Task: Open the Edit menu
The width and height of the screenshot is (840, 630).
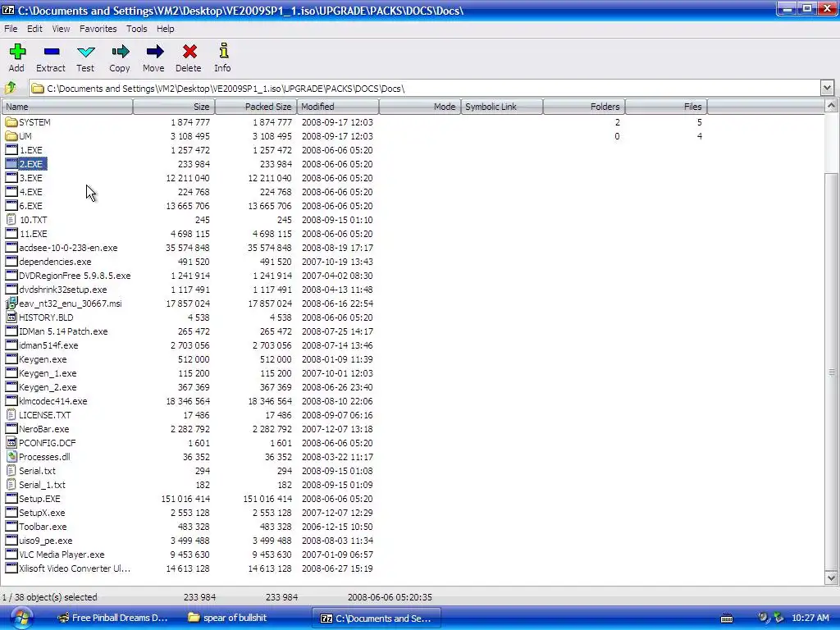Action: point(34,29)
